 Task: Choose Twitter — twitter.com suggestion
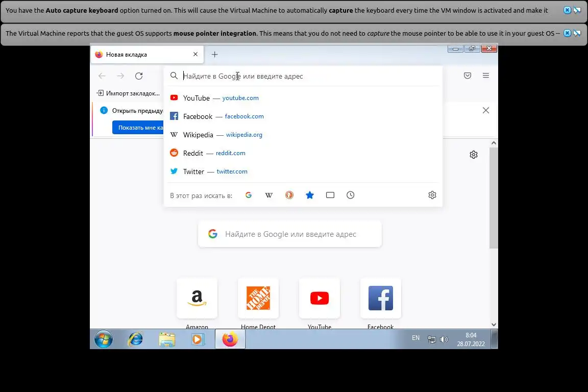[303, 171]
